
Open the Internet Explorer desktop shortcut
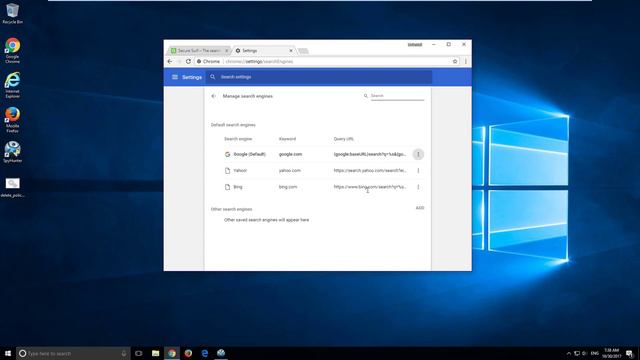coord(12,85)
